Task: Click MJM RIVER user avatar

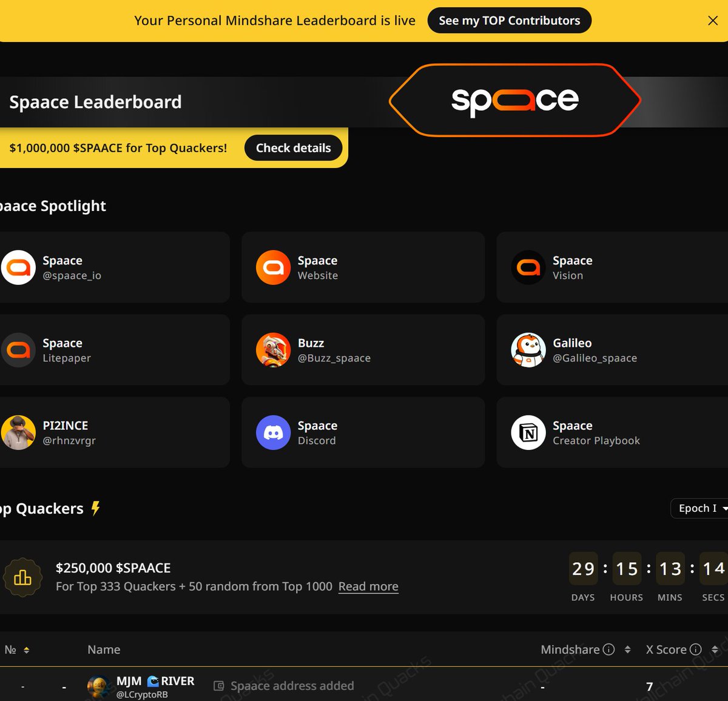Action: click(98, 686)
